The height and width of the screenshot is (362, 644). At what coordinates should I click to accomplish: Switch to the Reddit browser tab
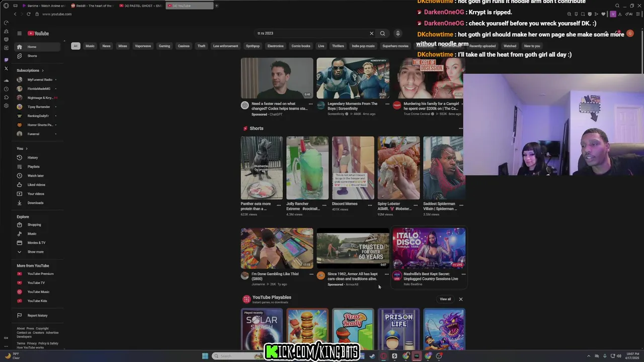coord(92,6)
